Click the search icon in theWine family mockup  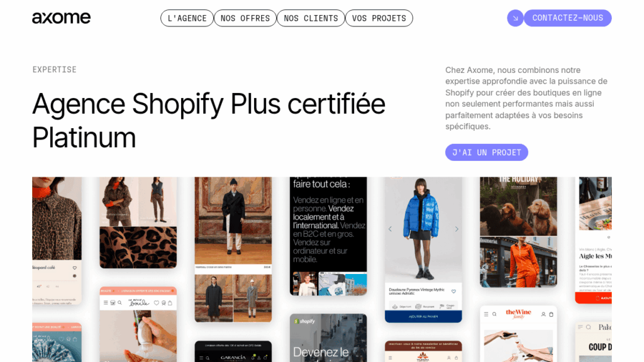(x=494, y=314)
